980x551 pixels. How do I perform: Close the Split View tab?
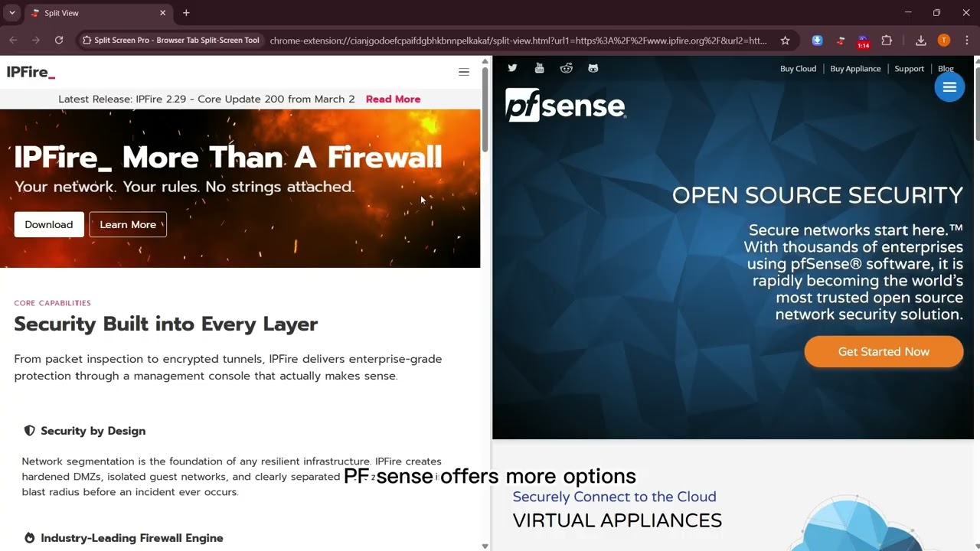point(162,13)
